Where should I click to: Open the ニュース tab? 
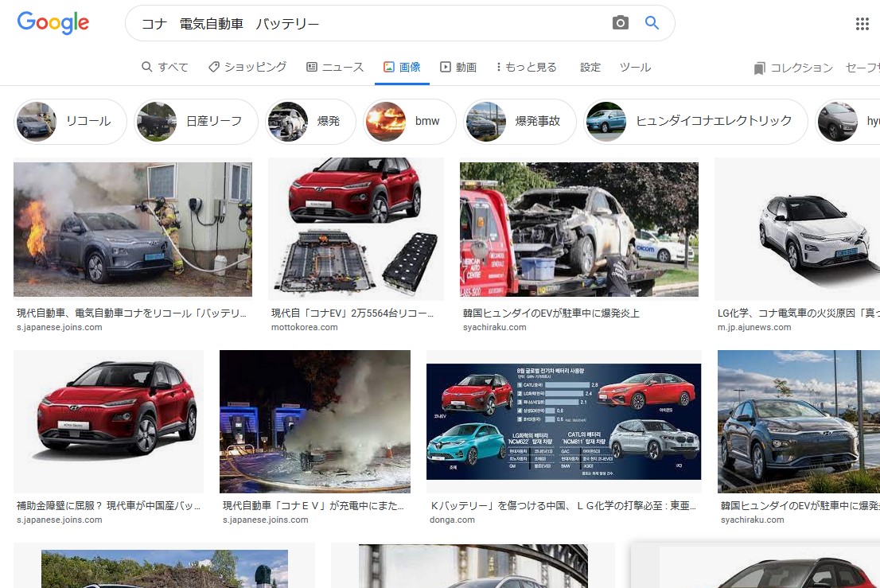click(x=335, y=68)
